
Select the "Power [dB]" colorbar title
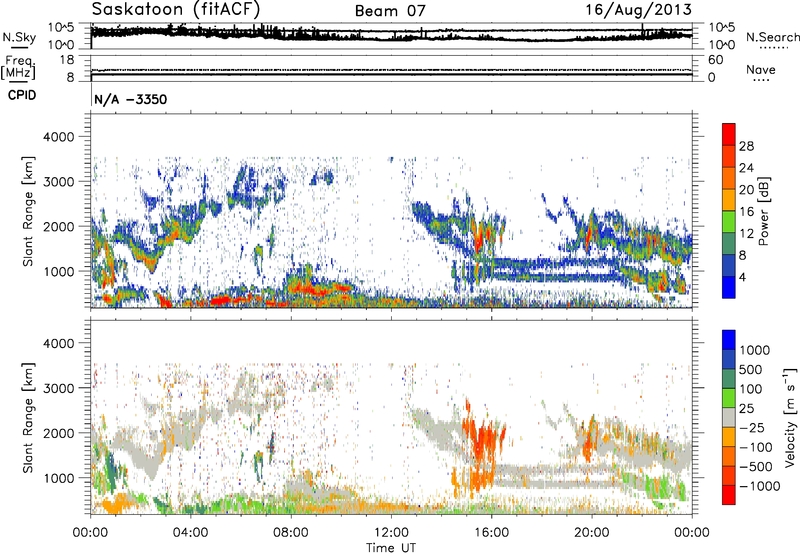(x=763, y=211)
